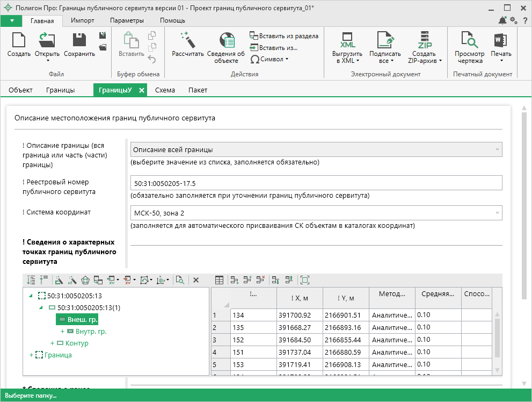The height and width of the screenshot is (402, 532).
Task: Open the Система координат combo box
Action: (316, 213)
